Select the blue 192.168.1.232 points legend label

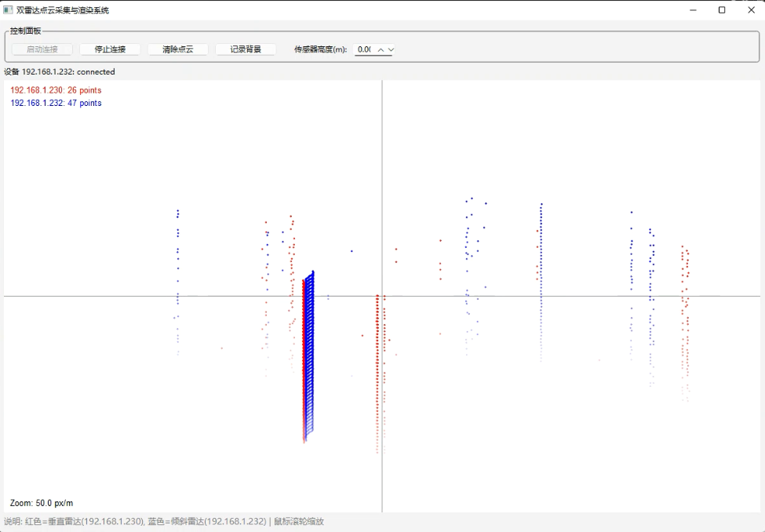56,103
